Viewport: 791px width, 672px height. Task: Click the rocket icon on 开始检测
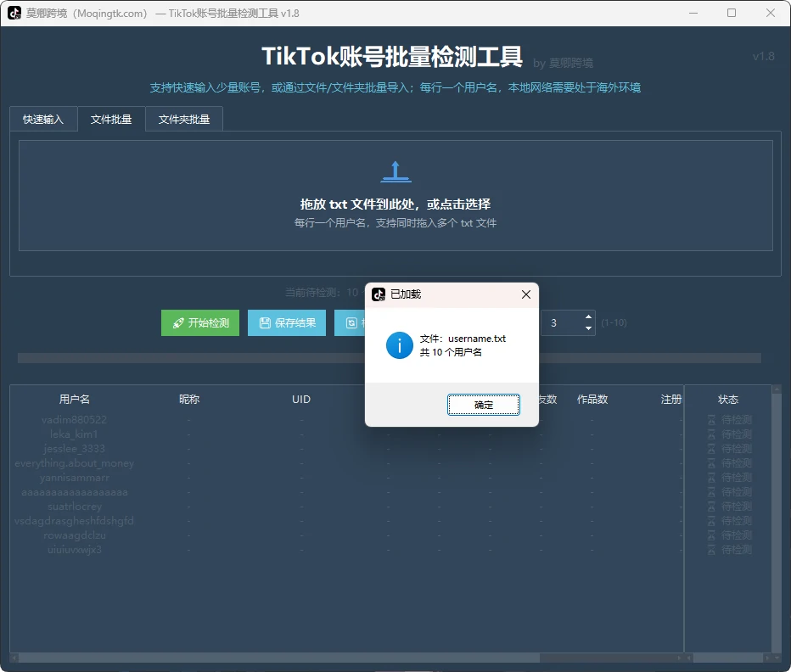[x=178, y=323]
